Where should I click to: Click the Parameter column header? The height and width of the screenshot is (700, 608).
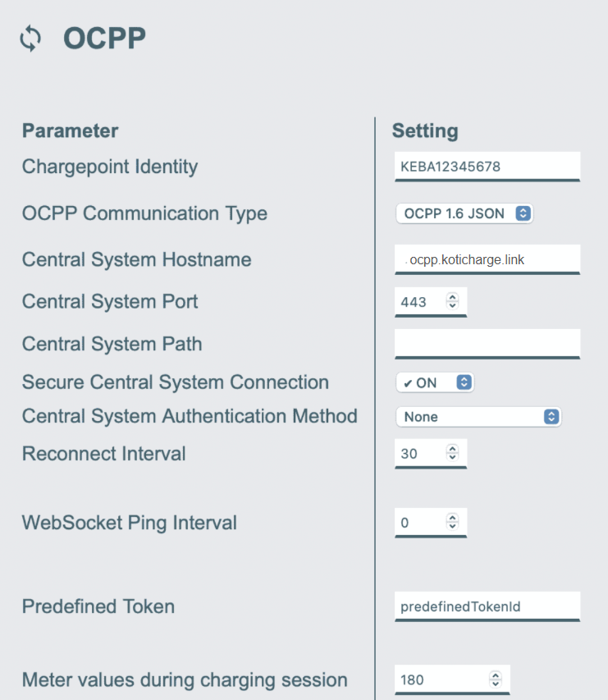[70, 130]
